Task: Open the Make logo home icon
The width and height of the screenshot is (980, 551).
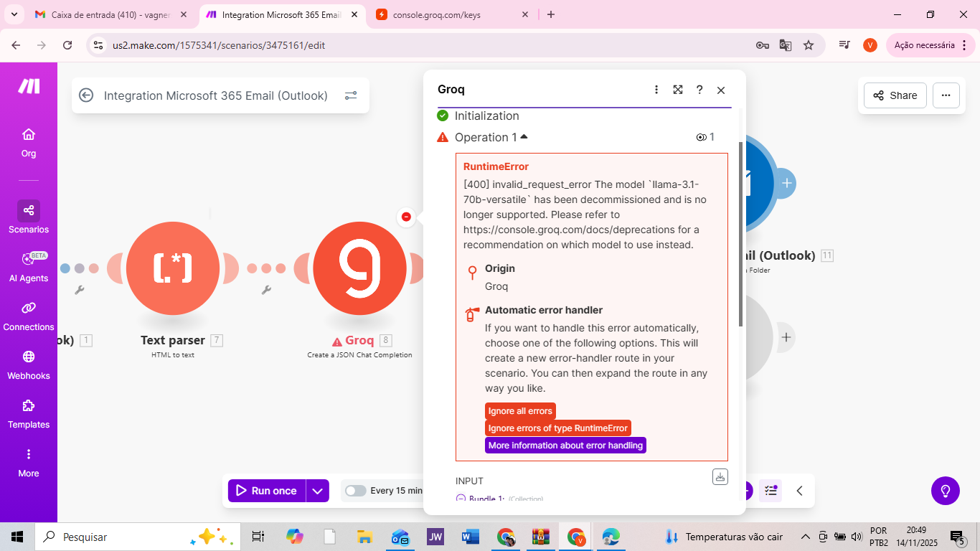Action: (x=29, y=86)
